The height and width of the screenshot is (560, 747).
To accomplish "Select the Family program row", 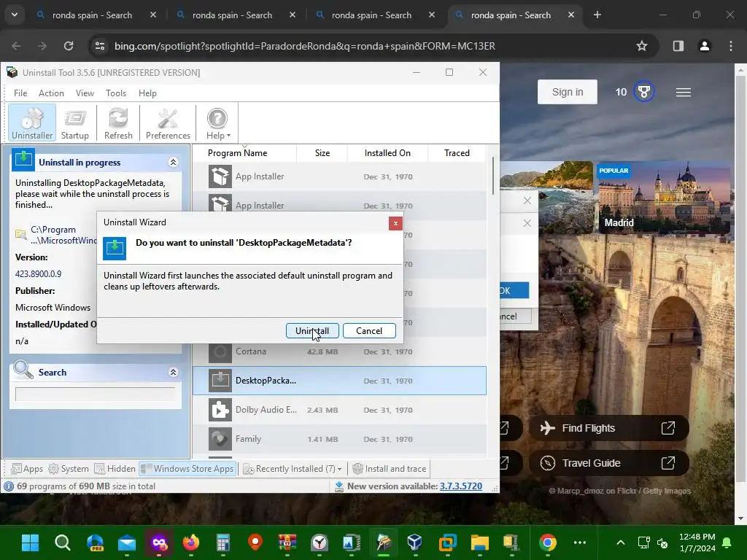I will 340,439.
